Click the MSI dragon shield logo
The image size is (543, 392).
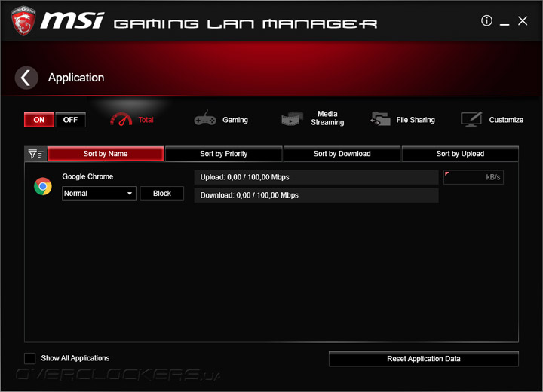pos(23,21)
